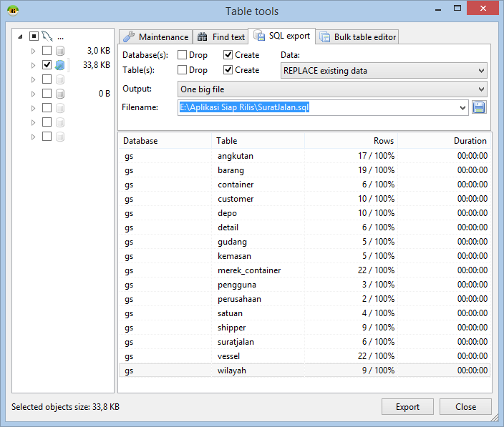Image resolution: width=504 pixels, height=427 pixels.
Task: Toggle the root server tri-state checkbox
Action: pos(34,36)
